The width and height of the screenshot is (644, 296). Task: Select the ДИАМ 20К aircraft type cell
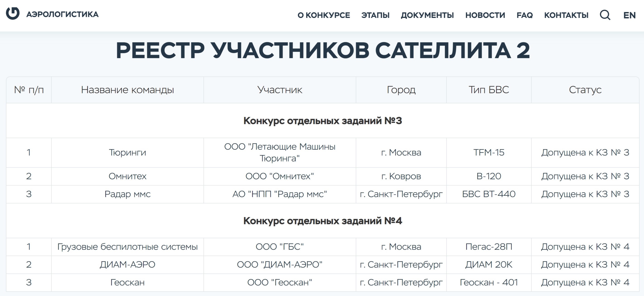click(x=489, y=264)
